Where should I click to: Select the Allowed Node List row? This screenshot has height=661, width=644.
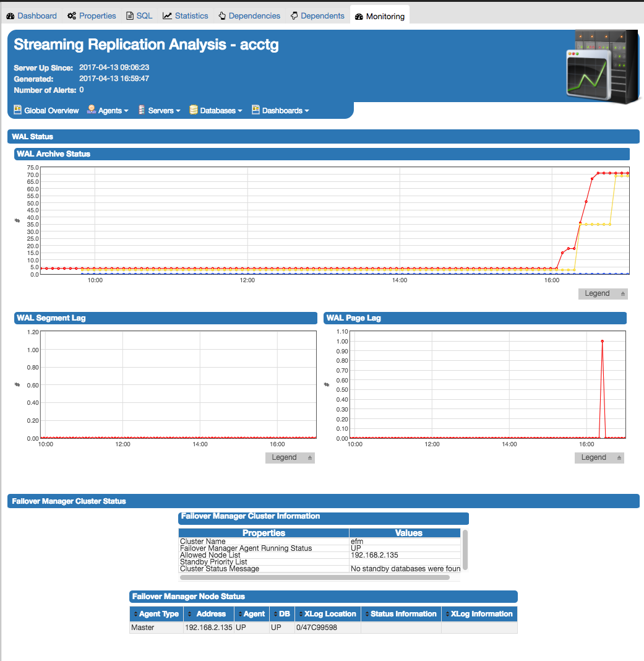tap(319, 555)
